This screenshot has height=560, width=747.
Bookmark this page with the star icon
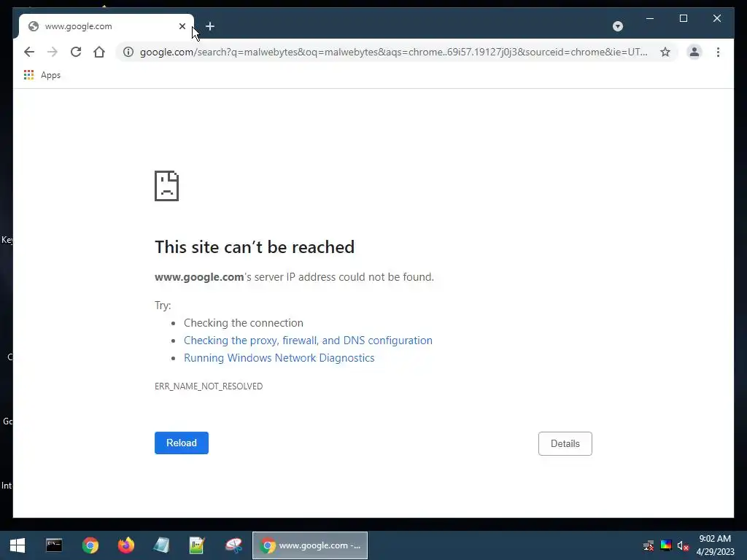point(665,52)
